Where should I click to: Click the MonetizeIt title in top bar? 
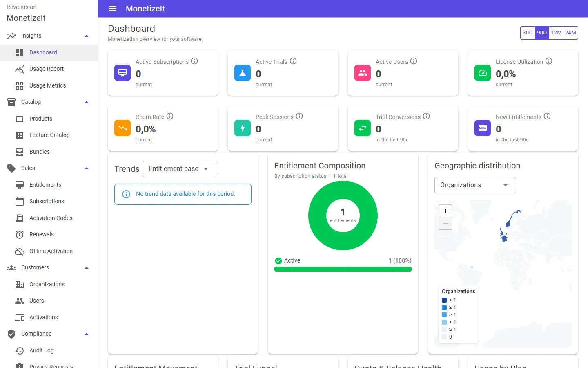pyautogui.click(x=145, y=9)
